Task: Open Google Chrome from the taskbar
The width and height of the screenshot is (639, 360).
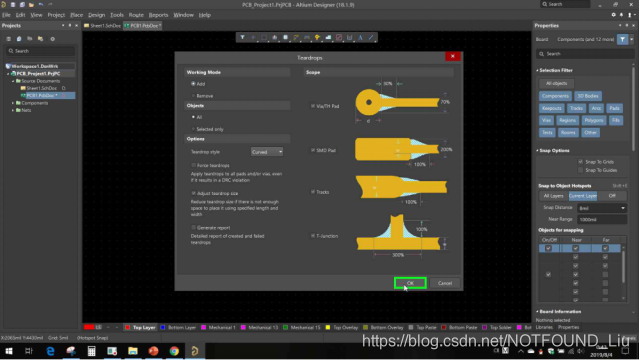Action: pyautogui.click(x=174, y=351)
